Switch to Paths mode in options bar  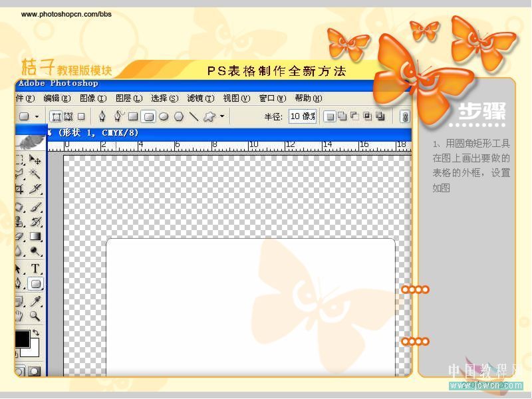(68, 117)
